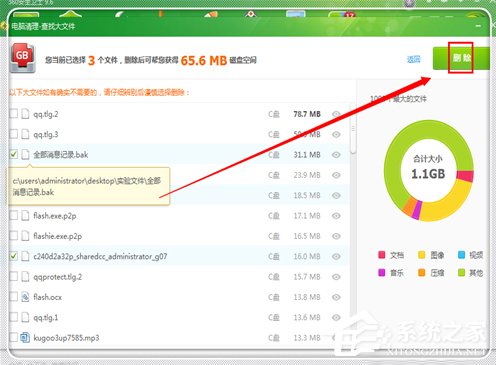Click the eye icon on the 18.5 MB row
The width and height of the screenshot is (496, 365).
point(336,195)
